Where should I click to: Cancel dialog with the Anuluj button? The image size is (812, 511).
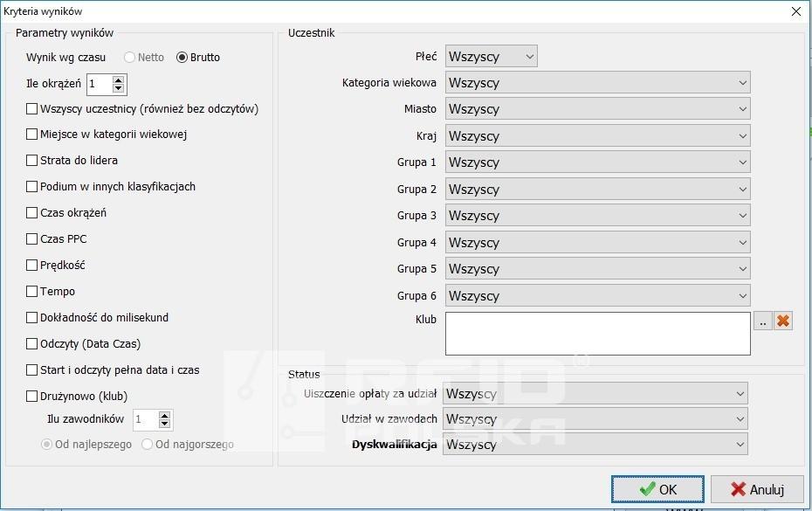(x=757, y=489)
